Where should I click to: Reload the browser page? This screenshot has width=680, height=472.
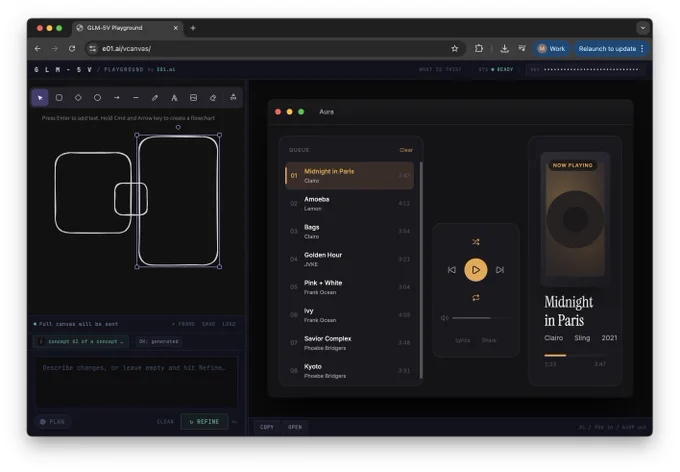tap(72, 49)
